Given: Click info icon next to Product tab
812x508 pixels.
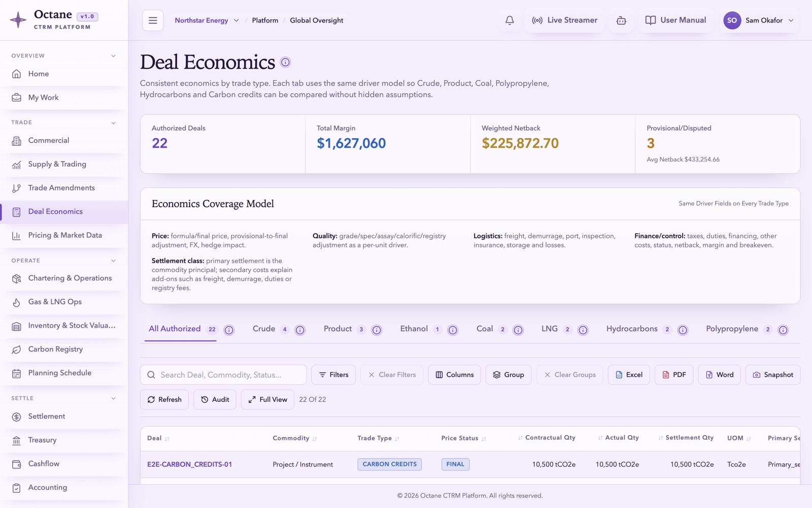Looking at the screenshot, I should 377,330.
